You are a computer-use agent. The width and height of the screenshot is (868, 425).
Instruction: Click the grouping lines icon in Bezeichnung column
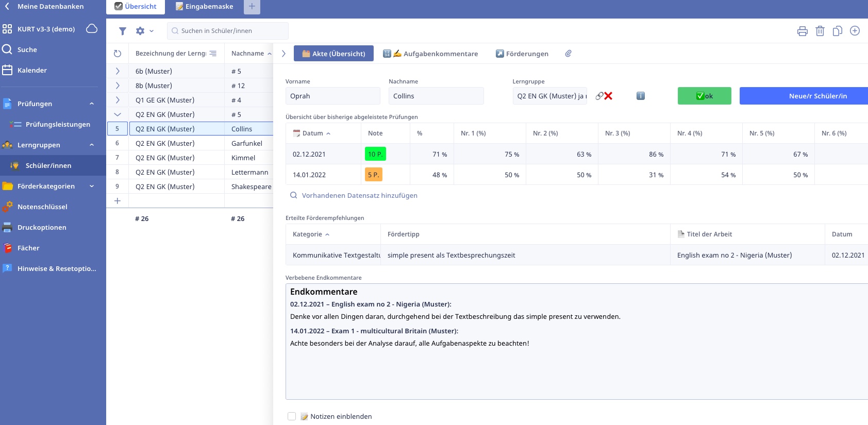point(213,54)
